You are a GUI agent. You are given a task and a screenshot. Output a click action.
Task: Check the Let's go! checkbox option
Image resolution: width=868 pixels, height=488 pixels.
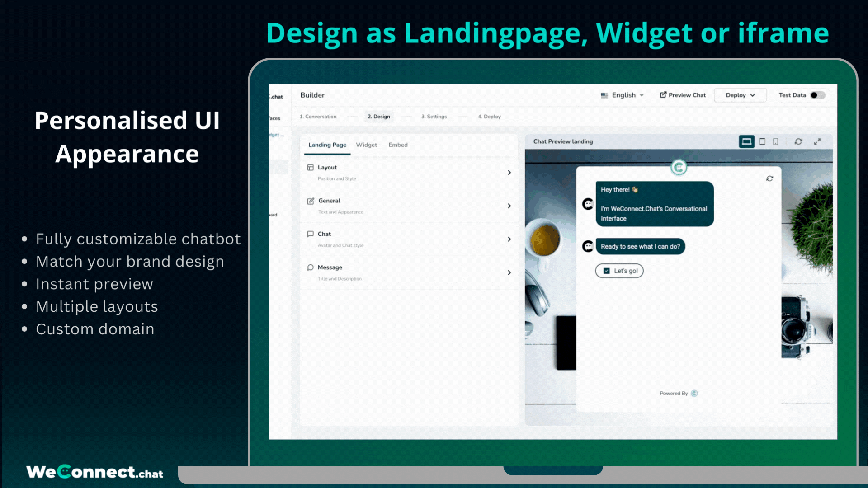(x=607, y=271)
